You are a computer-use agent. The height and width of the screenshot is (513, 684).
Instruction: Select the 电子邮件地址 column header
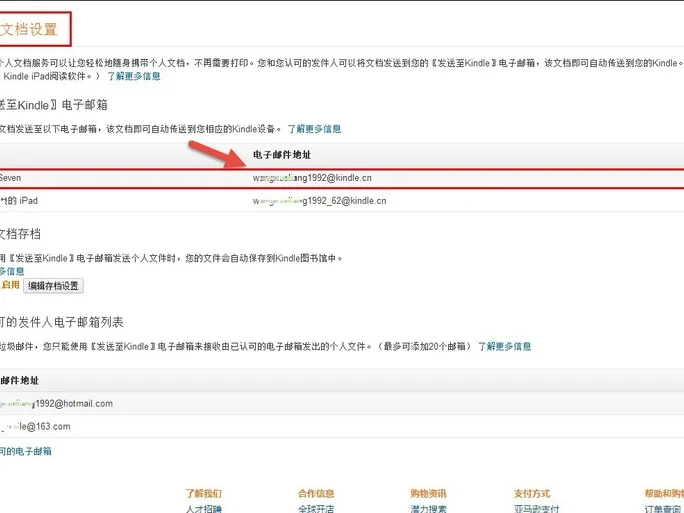pyautogui.click(x=282, y=155)
